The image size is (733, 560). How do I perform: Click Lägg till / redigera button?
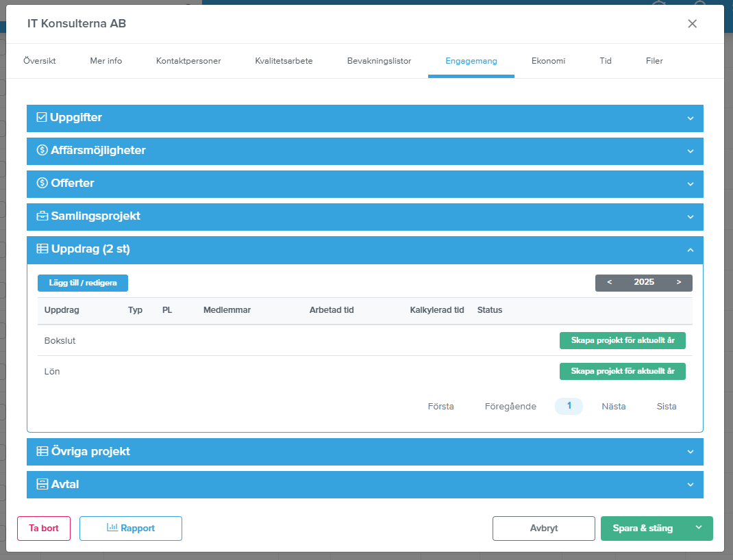tap(83, 283)
